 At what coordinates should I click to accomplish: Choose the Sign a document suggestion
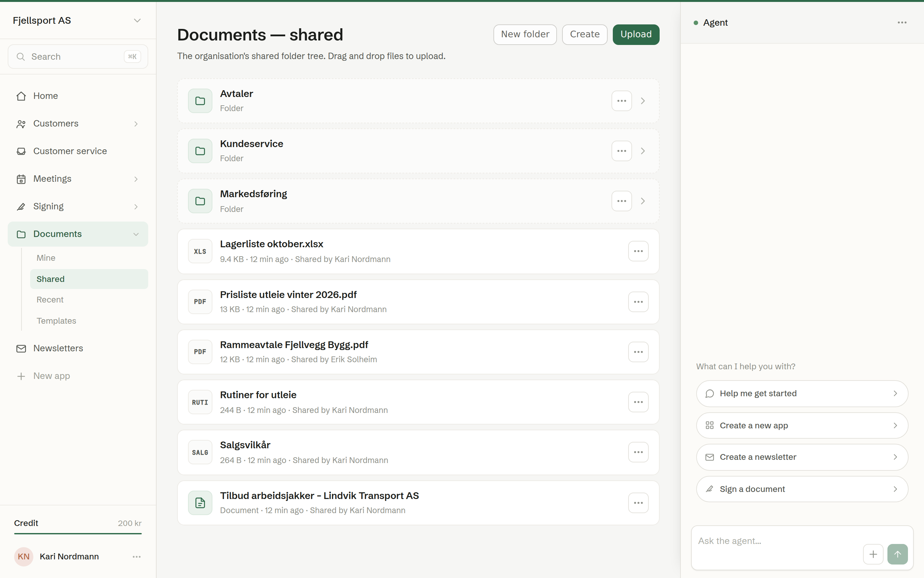click(802, 489)
